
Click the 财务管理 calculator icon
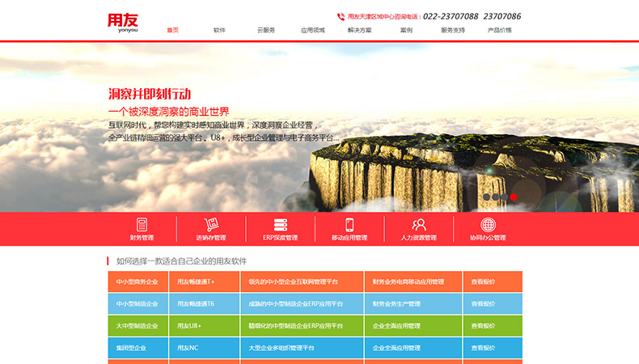pyautogui.click(x=142, y=225)
